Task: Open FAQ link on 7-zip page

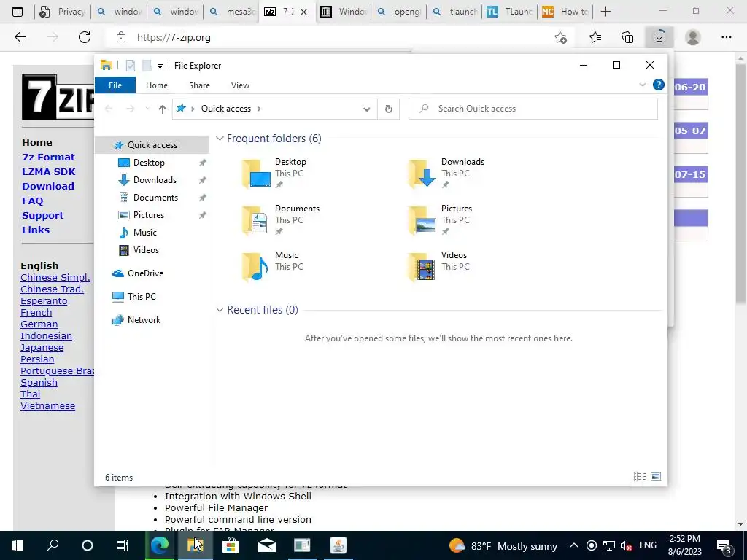Action: point(32,201)
